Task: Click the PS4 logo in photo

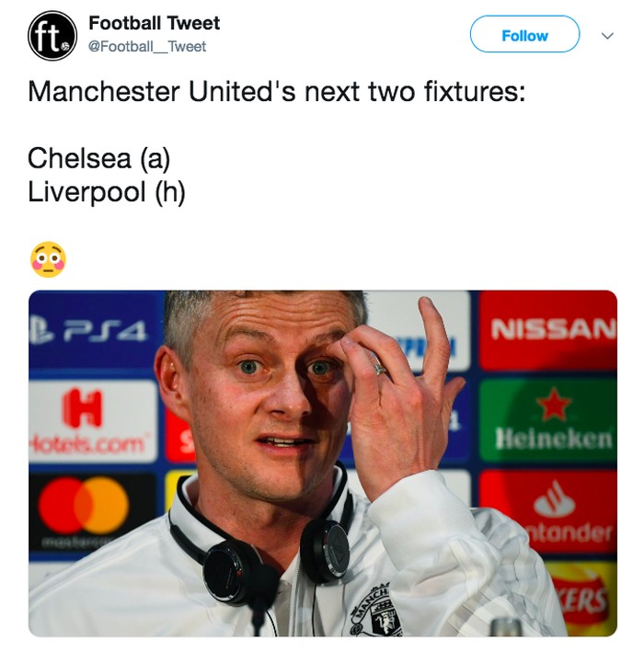Action: click(87, 332)
